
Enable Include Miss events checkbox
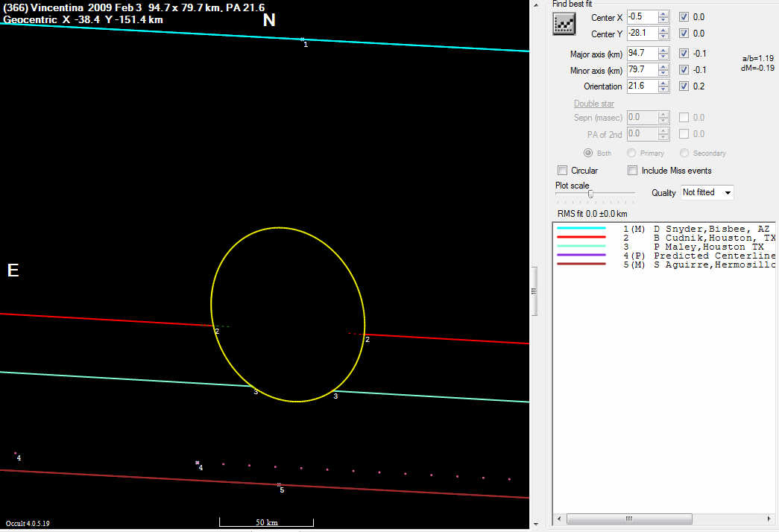tap(632, 171)
